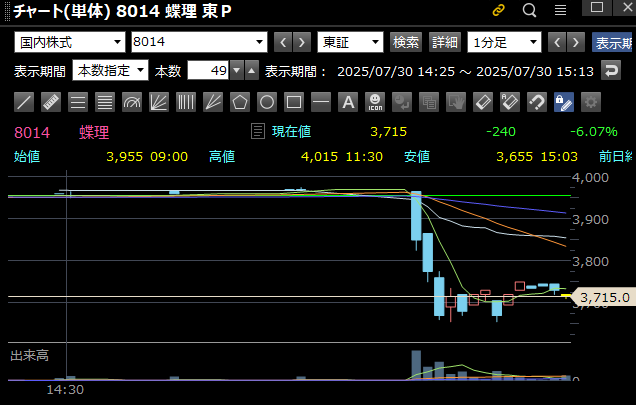
Task: Open the 本数指定 period type dropdown
Action: [x=110, y=71]
